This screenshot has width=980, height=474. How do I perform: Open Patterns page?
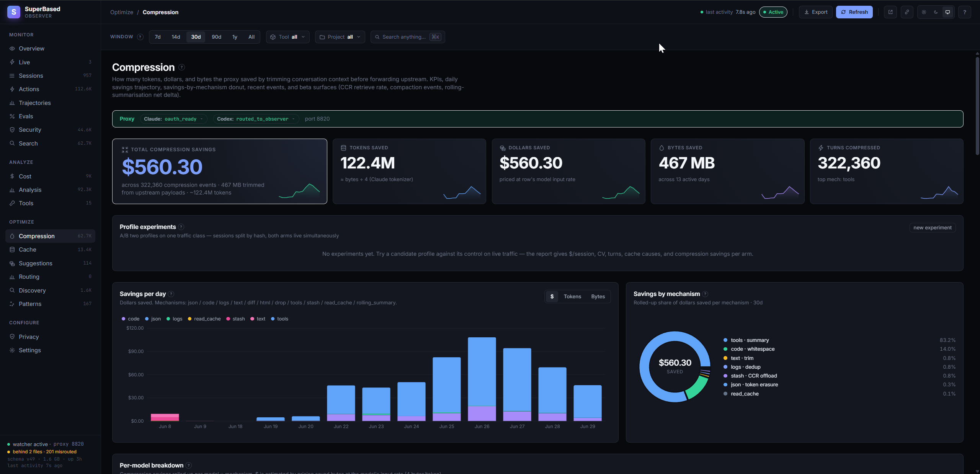pyautogui.click(x=50, y=304)
